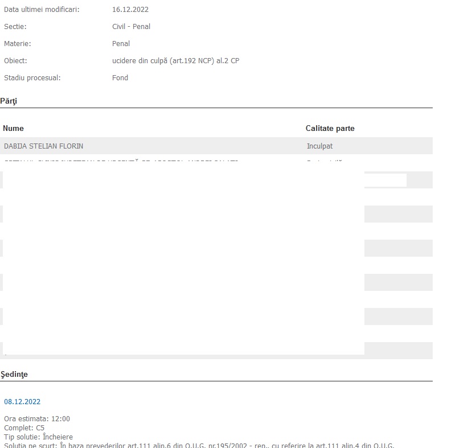Image resolution: width=476 pixels, height=448 pixels.
Task: Click the Tip solutie: Încheiere line
Action: [38, 437]
